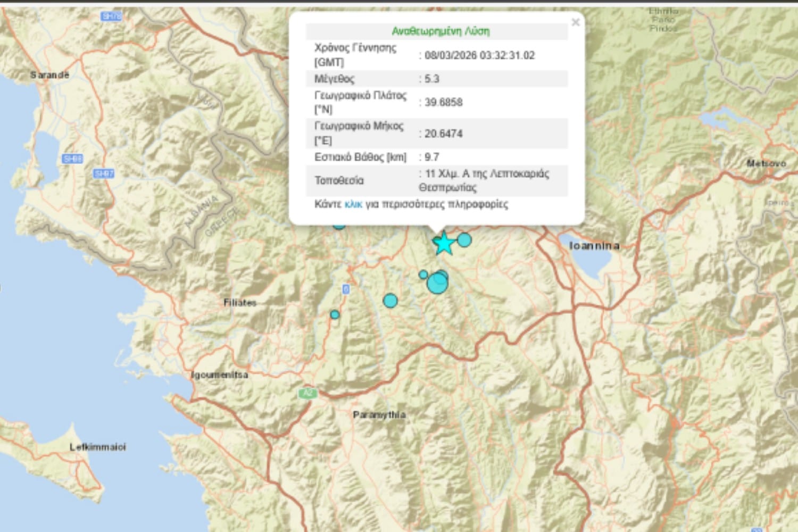
Task: Select the circle marker right of the star
Action: (464, 240)
